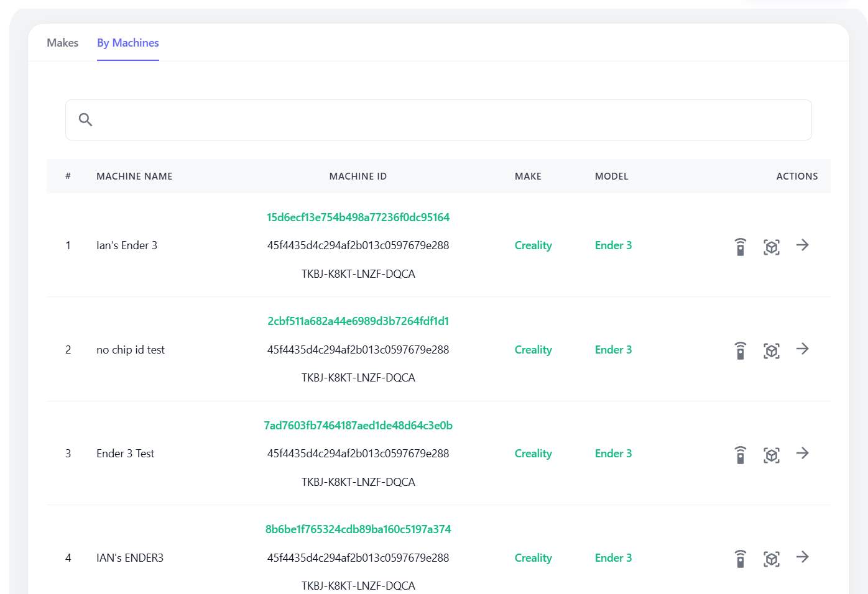
Task: Open machine ID 2cbf511a682a44e6989d3b7264fdf1d1 link
Action: click(x=358, y=321)
